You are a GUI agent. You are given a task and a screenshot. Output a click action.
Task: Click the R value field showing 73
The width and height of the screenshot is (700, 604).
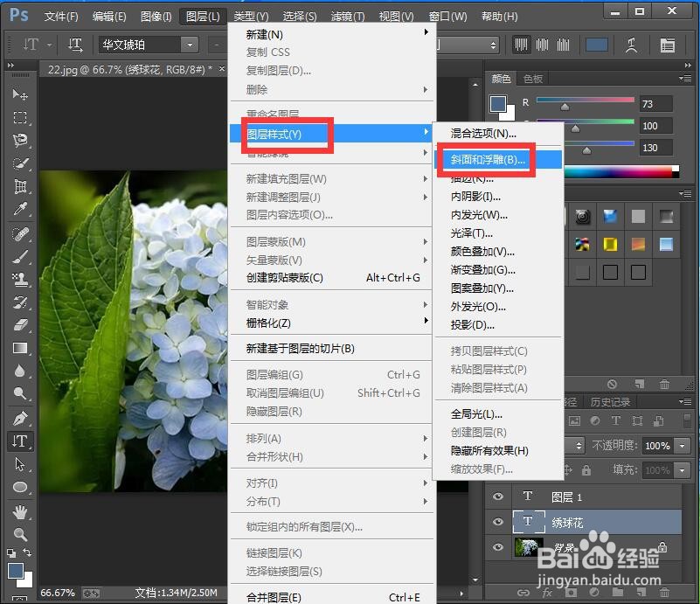655,104
